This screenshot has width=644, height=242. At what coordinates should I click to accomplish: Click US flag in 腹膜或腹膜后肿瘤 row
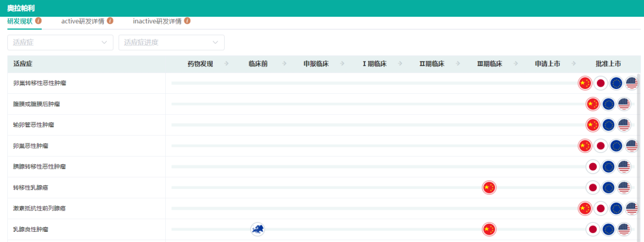pyautogui.click(x=624, y=104)
